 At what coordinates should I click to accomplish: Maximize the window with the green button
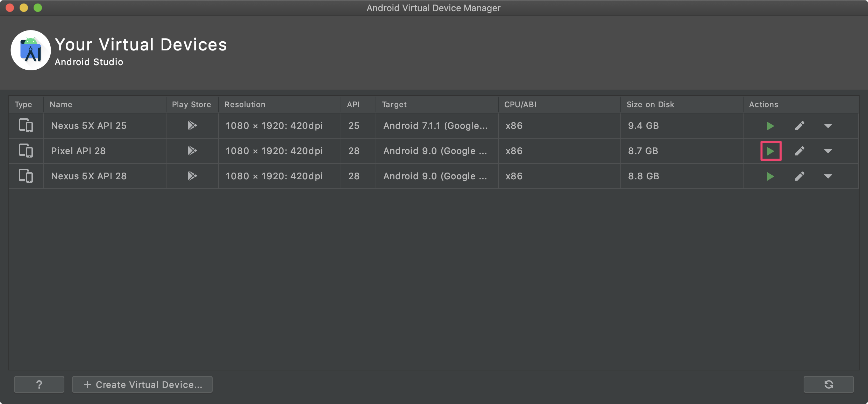38,8
